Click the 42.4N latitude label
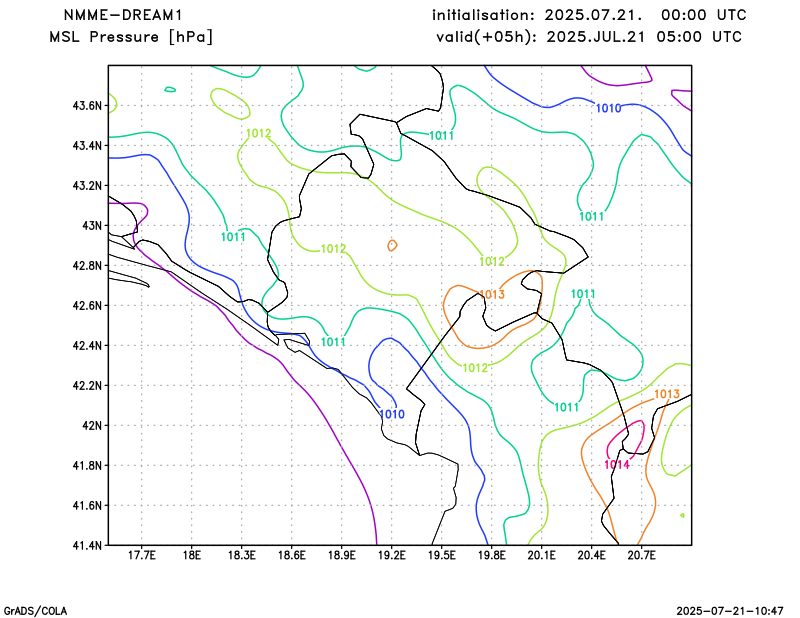 tap(87, 345)
